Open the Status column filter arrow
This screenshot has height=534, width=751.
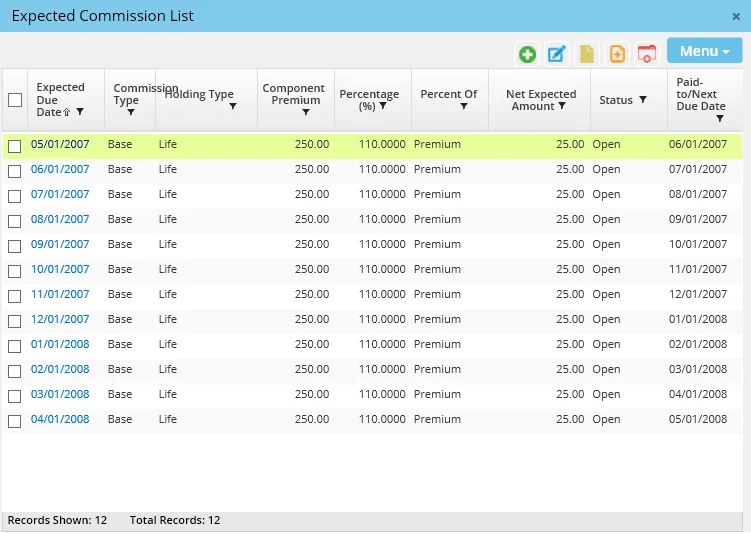click(643, 100)
